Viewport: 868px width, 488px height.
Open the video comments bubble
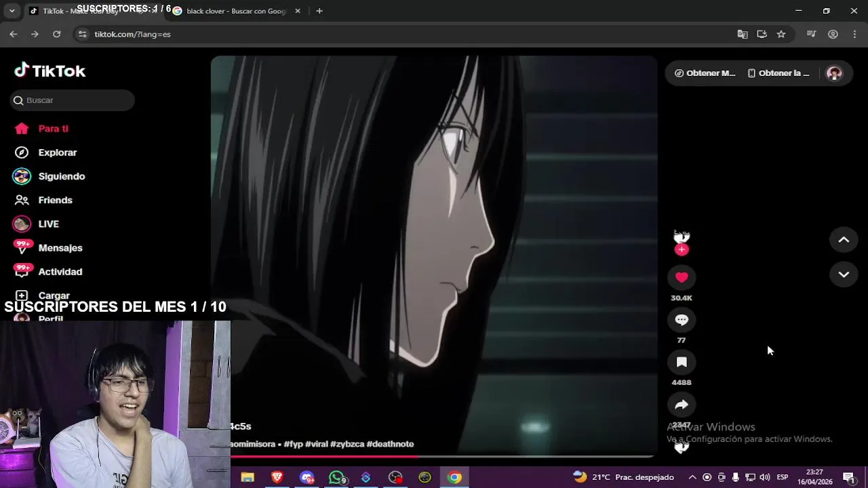(x=682, y=320)
